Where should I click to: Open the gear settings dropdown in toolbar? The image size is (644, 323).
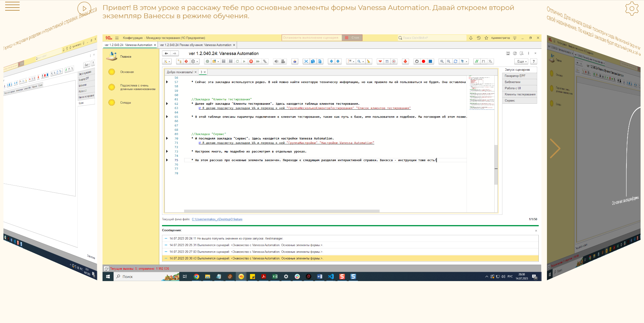[x=195, y=62]
